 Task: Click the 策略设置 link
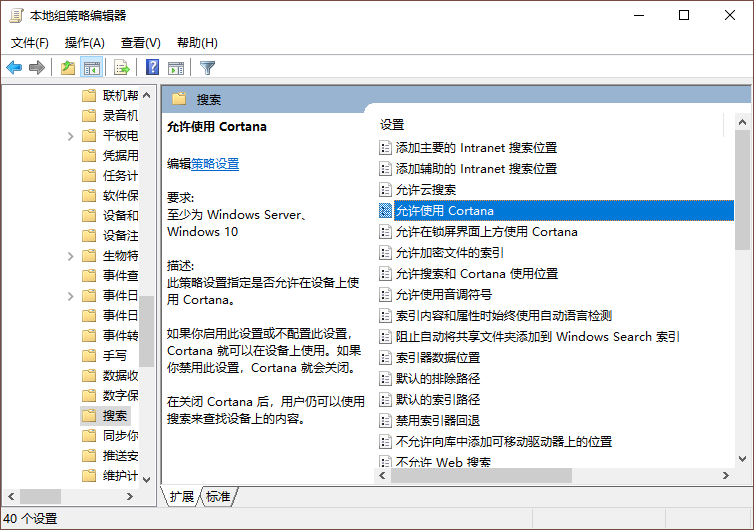215,164
